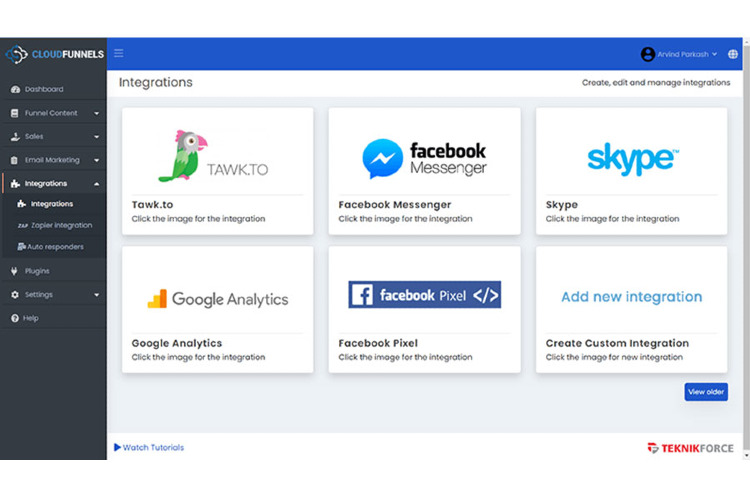Click the Teknikforce logo
Viewport: 750px width, 500px height.
point(690,448)
